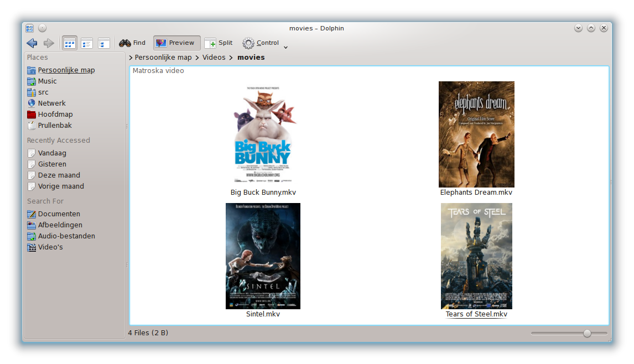Click the Sintel.mkv file name
This screenshot has height=364, width=634.
tap(263, 314)
